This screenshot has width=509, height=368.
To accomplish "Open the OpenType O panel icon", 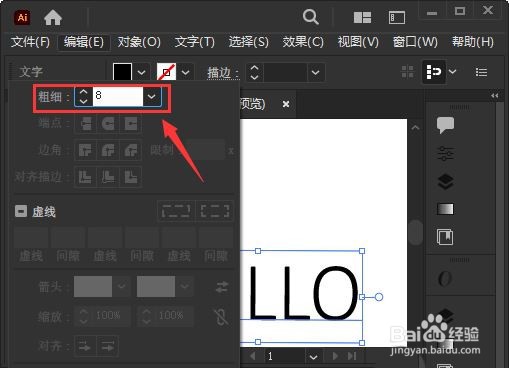I will pyautogui.click(x=445, y=279).
